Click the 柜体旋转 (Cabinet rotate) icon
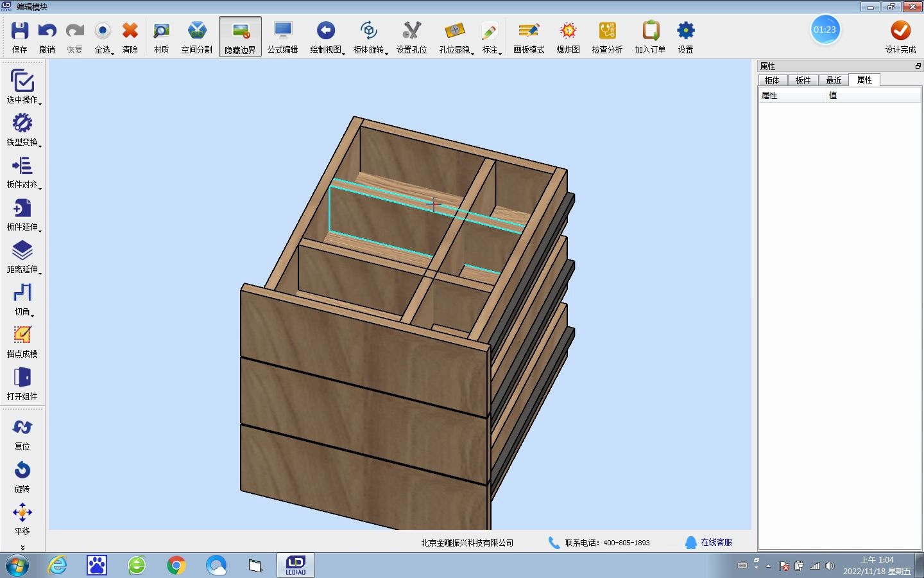924x578 pixels. click(368, 31)
